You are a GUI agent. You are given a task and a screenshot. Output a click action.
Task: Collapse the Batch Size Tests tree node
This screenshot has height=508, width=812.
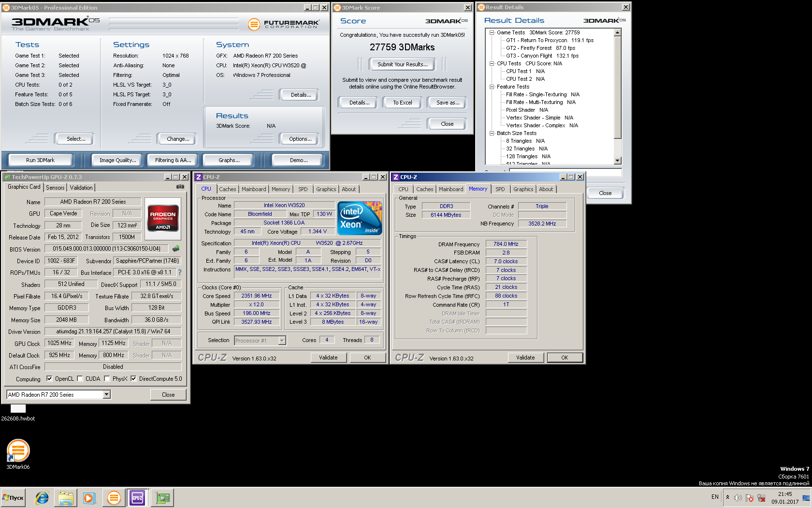[492, 133]
